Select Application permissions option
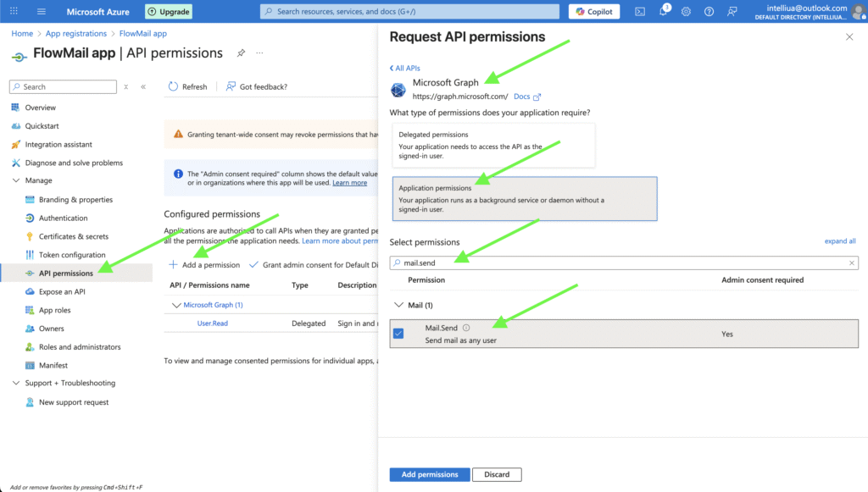 coord(525,199)
